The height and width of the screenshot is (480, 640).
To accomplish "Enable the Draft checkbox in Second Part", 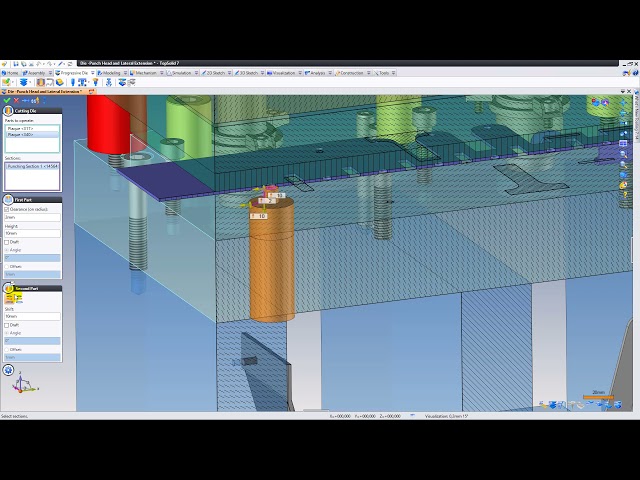I will (x=6, y=325).
